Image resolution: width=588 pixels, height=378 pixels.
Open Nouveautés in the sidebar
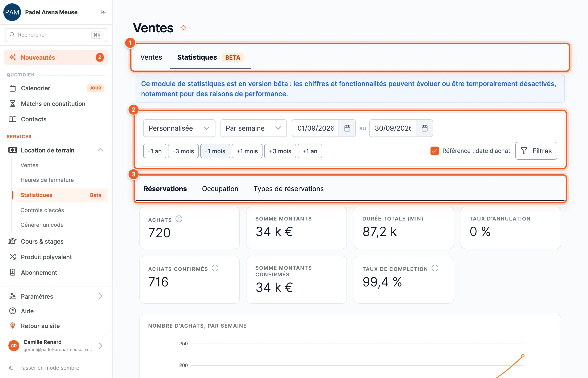(56, 58)
